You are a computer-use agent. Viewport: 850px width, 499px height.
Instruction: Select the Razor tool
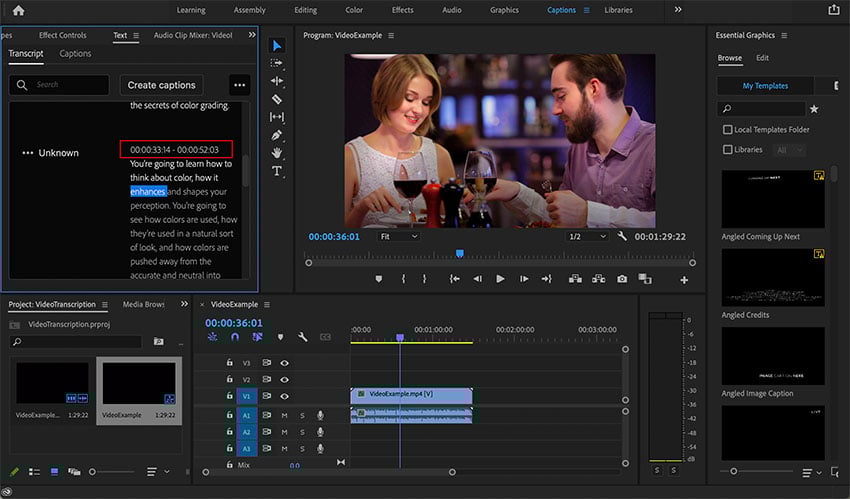277,99
